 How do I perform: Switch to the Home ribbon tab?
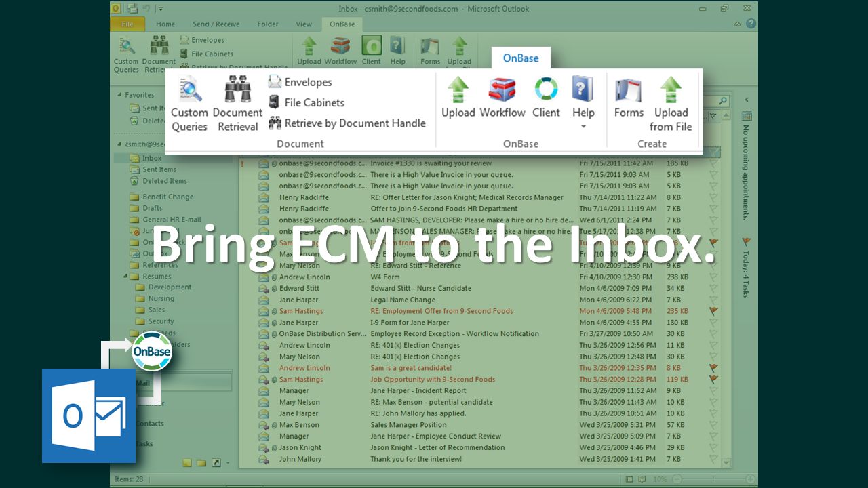pyautogui.click(x=165, y=24)
